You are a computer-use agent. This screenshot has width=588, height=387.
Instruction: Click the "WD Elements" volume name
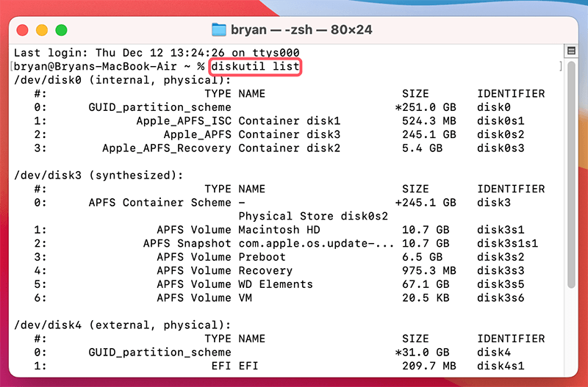tap(276, 283)
